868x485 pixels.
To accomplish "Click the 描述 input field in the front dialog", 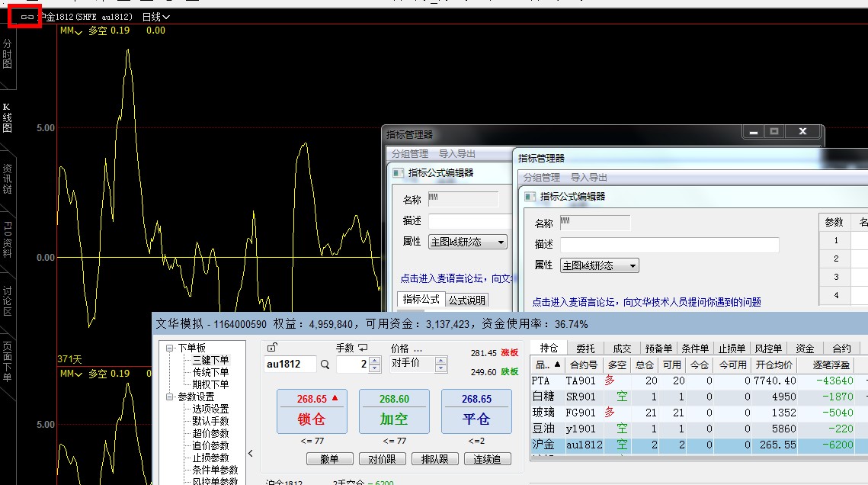I will [669, 245].
